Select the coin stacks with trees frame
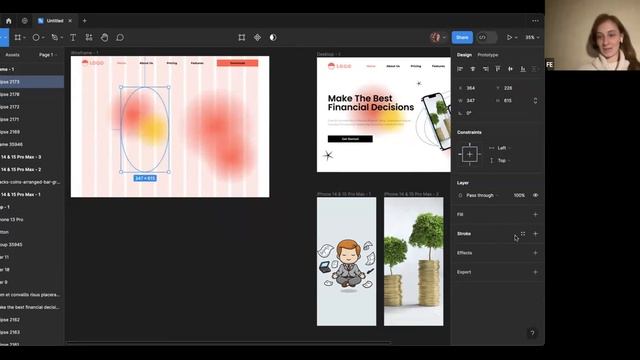This screenshot has width=640, height=360. tap(413, 262)
